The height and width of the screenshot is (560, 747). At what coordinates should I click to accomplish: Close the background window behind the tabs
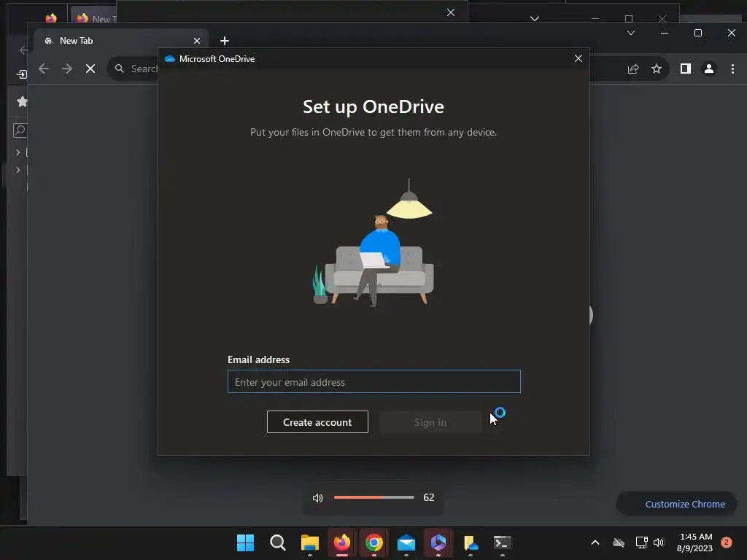[451, 12]
